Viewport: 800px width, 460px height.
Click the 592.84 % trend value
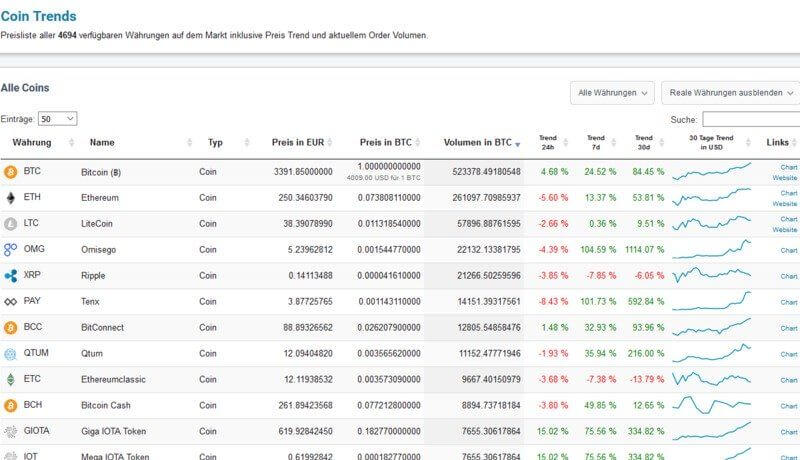tap(646, 302)
